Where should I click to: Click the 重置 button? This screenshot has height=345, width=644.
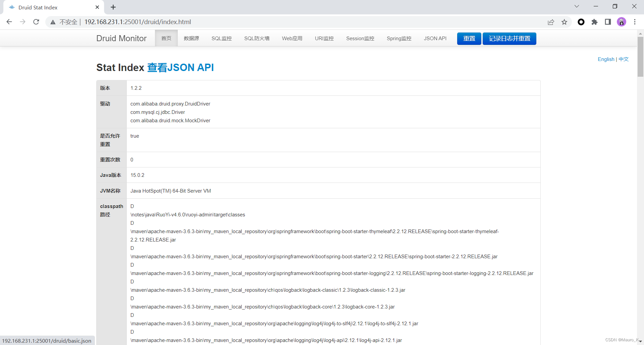pyautogui.click(x=469, y=39)
